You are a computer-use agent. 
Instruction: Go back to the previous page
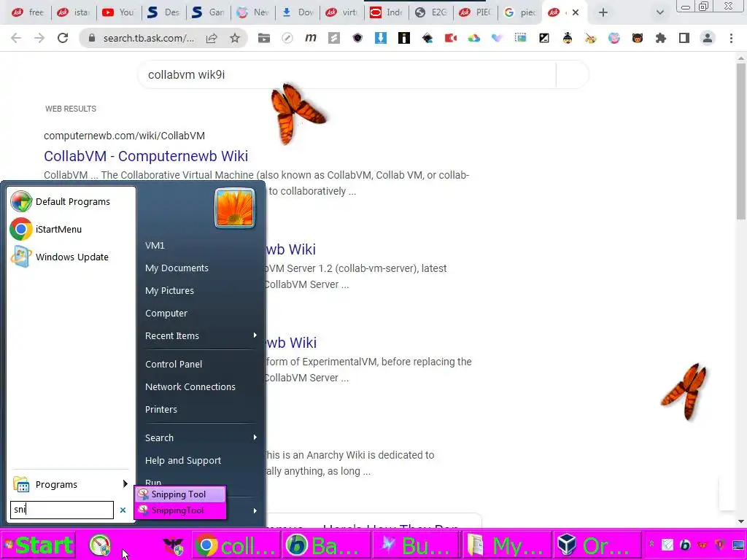[x=16, y=38]
